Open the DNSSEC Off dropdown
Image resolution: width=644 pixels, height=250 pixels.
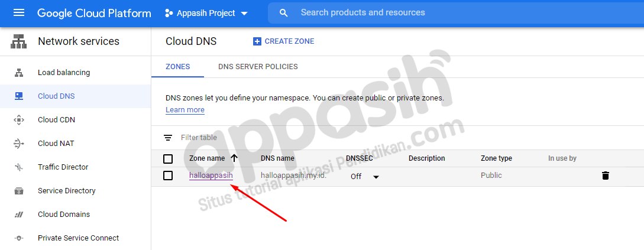pyautogui.click(x=365, y=177)
